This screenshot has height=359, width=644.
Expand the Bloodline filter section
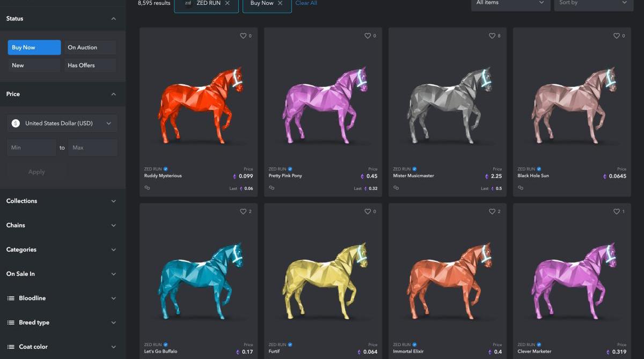click(63, 298)
